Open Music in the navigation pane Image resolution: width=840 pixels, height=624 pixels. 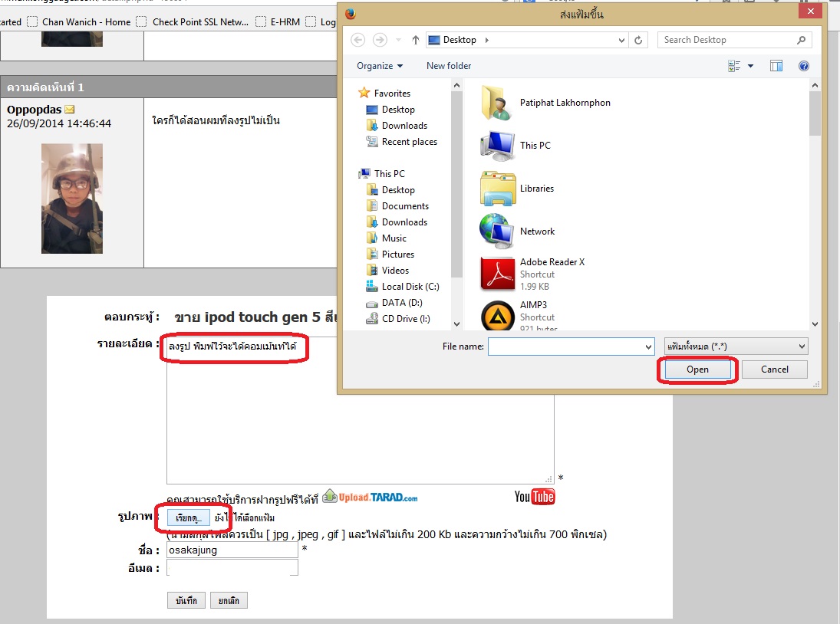[x=394, y=238]
